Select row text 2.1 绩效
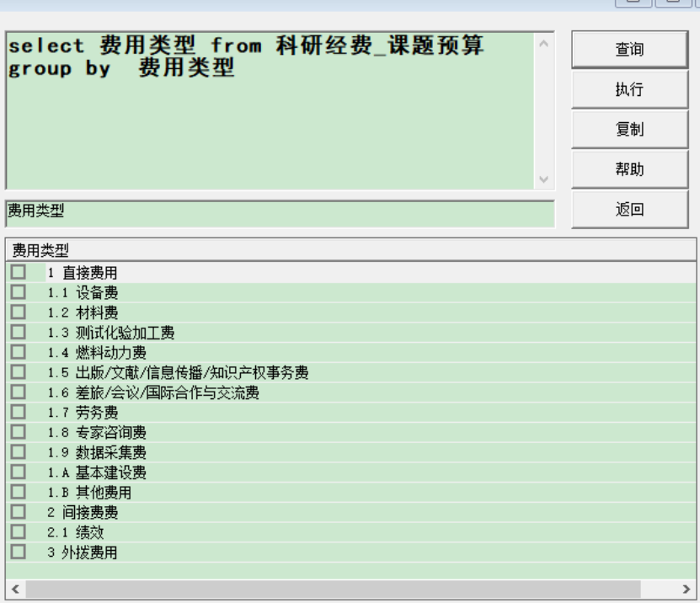This screenshot has width=700, height=603. coord(76,532)
